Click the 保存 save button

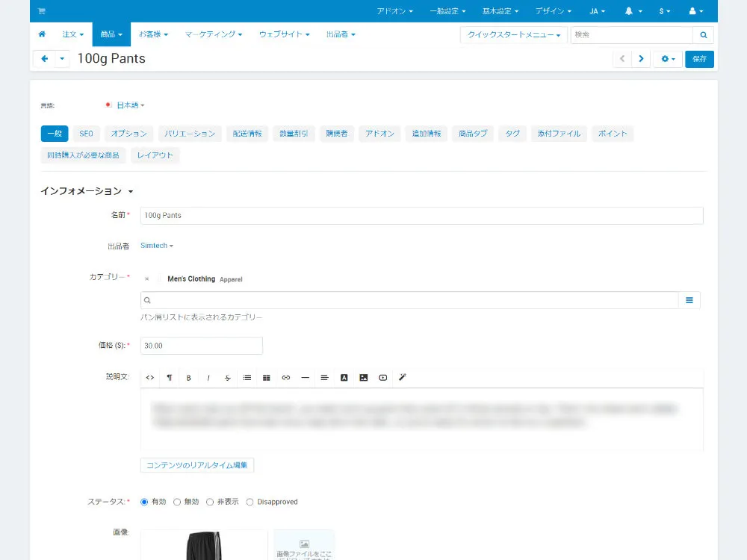[x=699, y=59]
